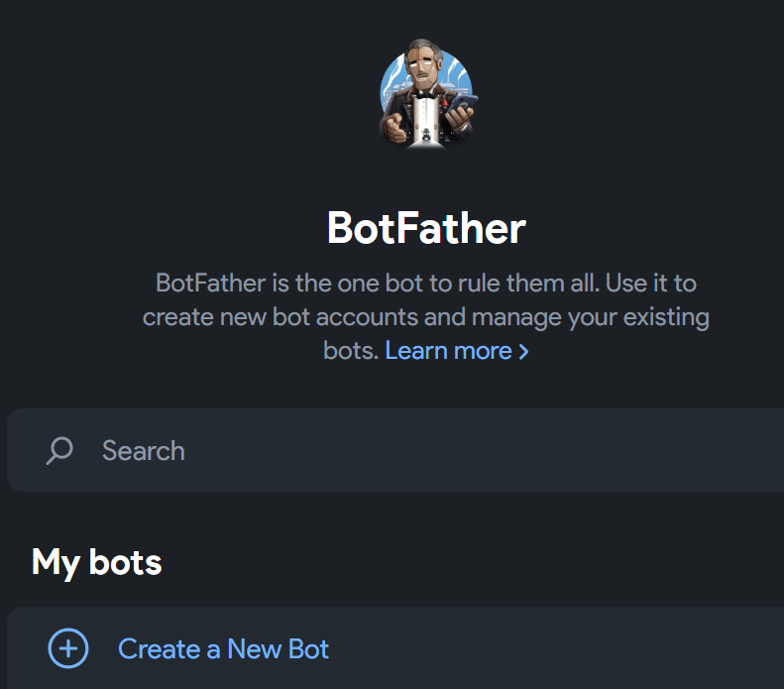
Task: Click the magnifying glass search icon
Action: pyautogui.click(x=59, y=451)
